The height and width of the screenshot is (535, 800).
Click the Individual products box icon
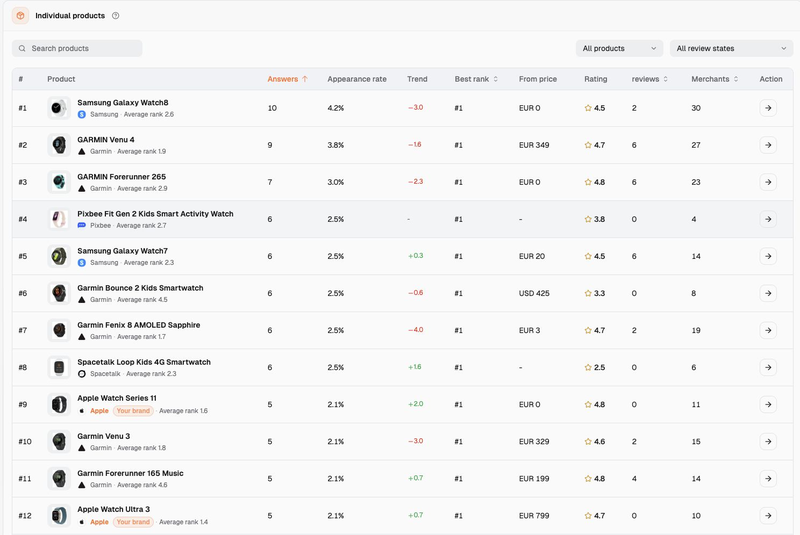pos(20,16)
